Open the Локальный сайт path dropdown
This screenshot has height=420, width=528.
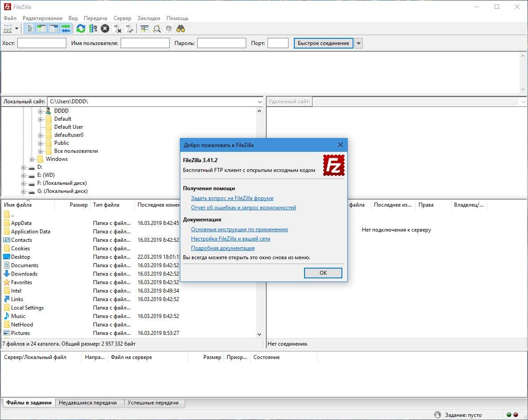pos(260,102)
